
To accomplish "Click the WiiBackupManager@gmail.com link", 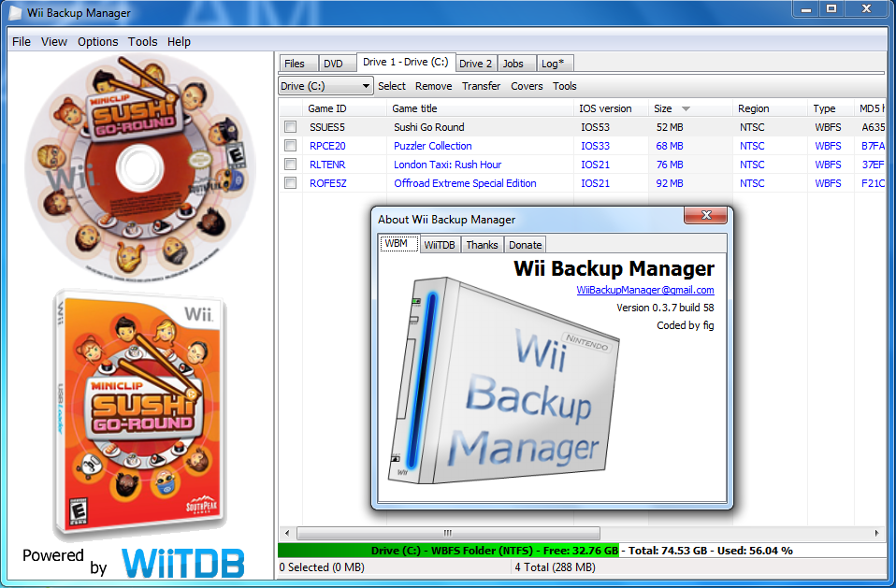I will click(645, 290).
